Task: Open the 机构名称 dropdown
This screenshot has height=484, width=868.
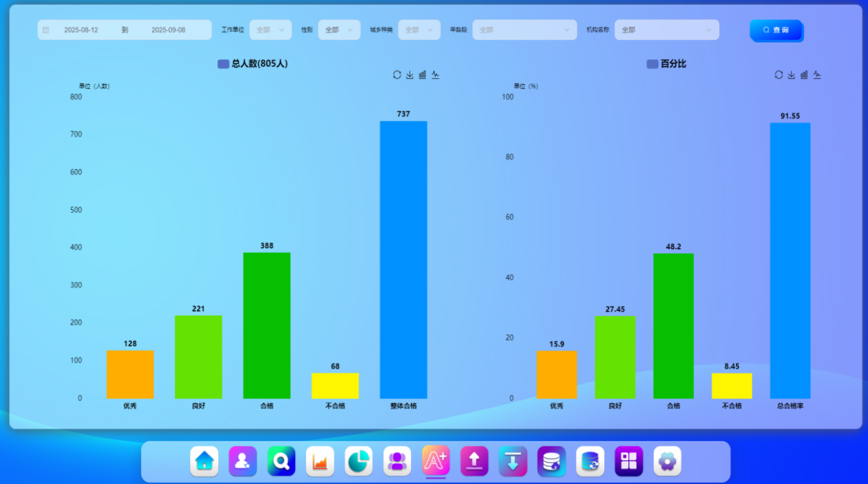Action: (666, 30)
